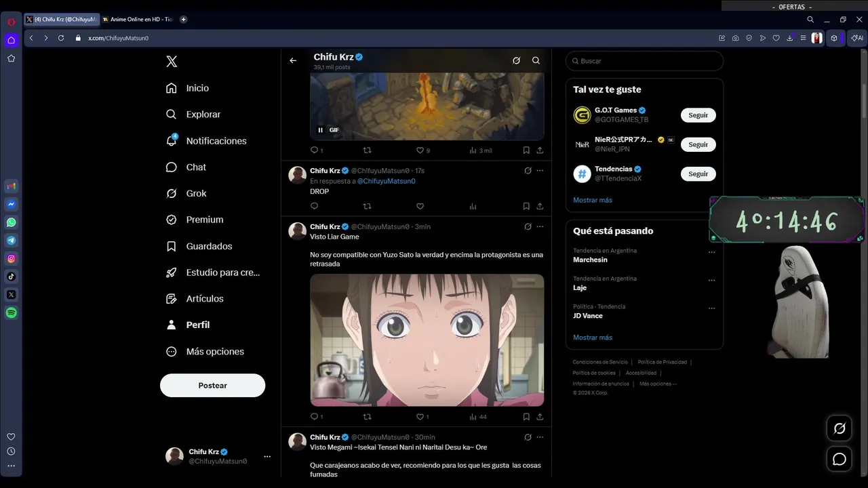Click the Postear button
Screen dimensions: 868x488
[212, 385]
